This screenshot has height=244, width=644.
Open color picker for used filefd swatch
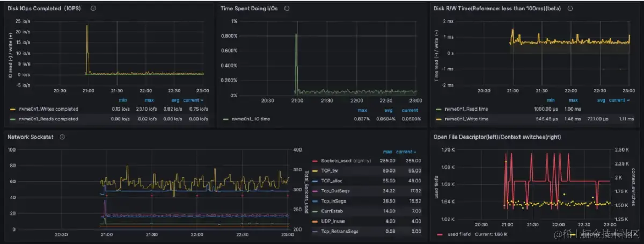(x=440, y=235)
